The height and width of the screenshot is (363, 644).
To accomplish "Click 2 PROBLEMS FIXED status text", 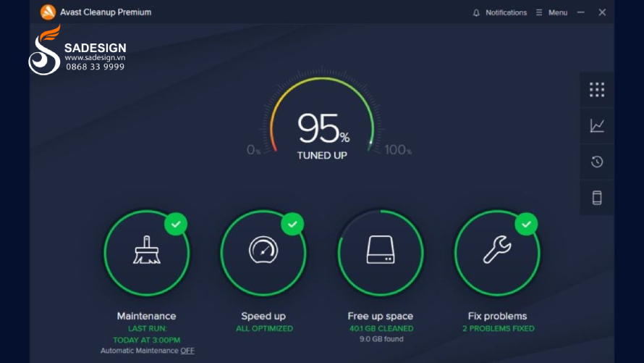I will tap(499, 328).
